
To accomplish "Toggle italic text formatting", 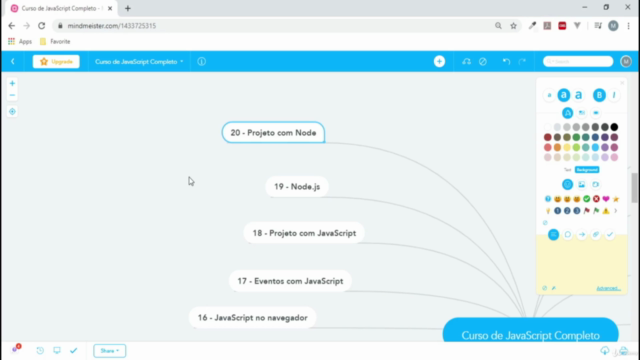I will pyautogui.click(x=614, y=95).
